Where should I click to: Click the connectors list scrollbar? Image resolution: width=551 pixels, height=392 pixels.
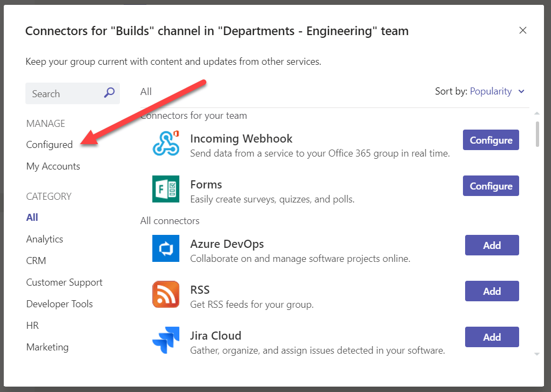coord(536,133)
